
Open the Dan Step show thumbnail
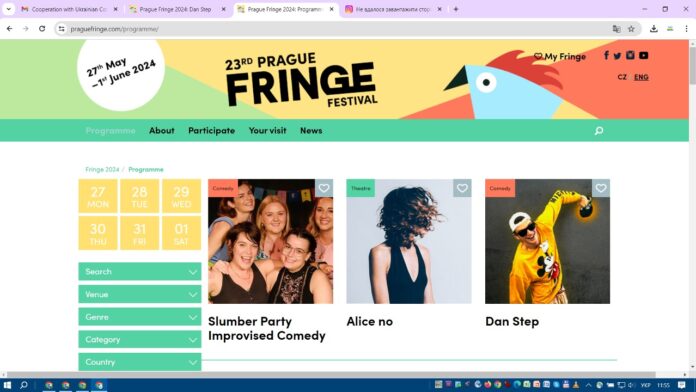tap(547, 242)
